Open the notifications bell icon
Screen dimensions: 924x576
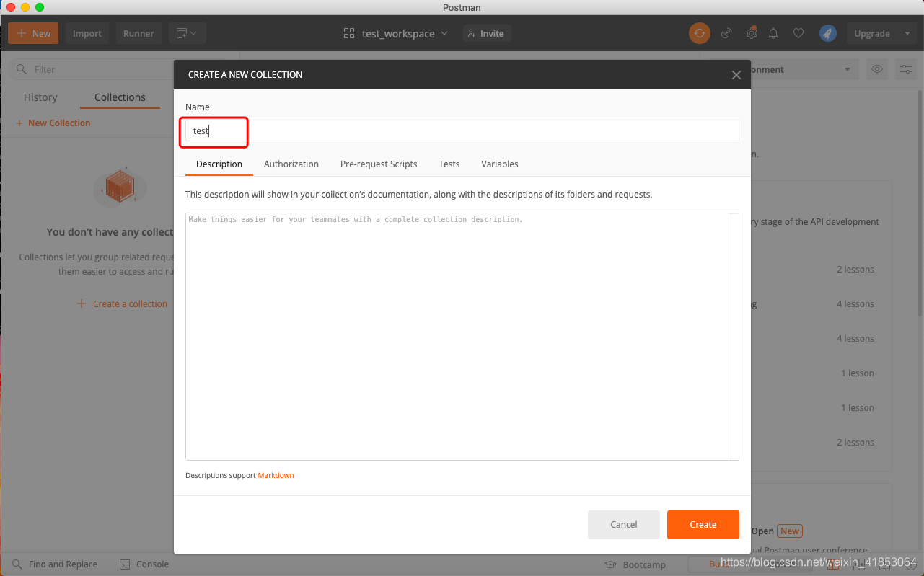[x=773, y=33]
